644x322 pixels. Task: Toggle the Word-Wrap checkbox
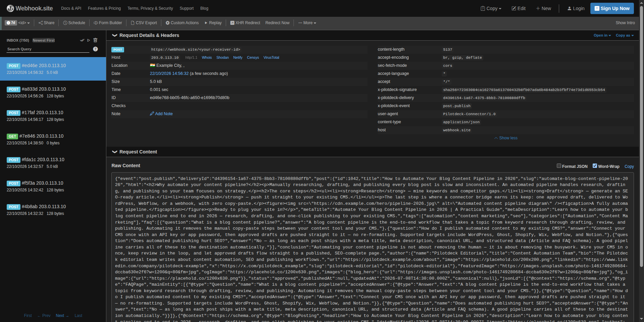click(x=595, y=166)
